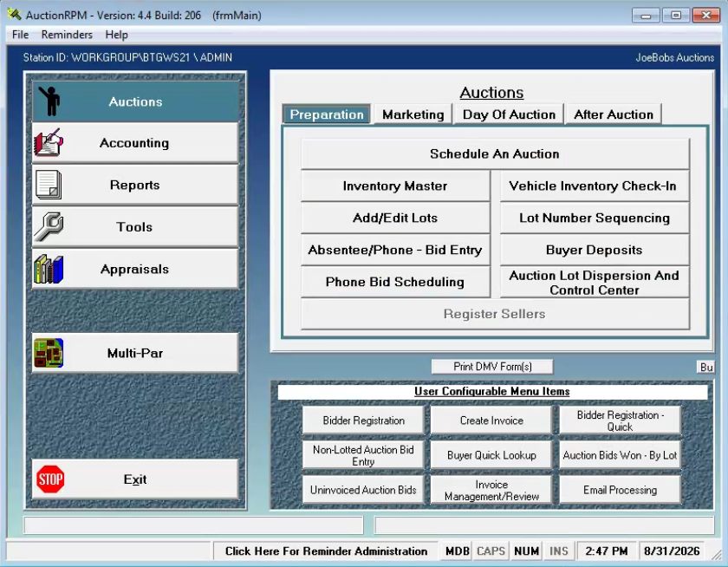Image resolution: width=728 pixels, height=567 pixels.
Task: Click the window resize grip corner
Action: point(717,555)
